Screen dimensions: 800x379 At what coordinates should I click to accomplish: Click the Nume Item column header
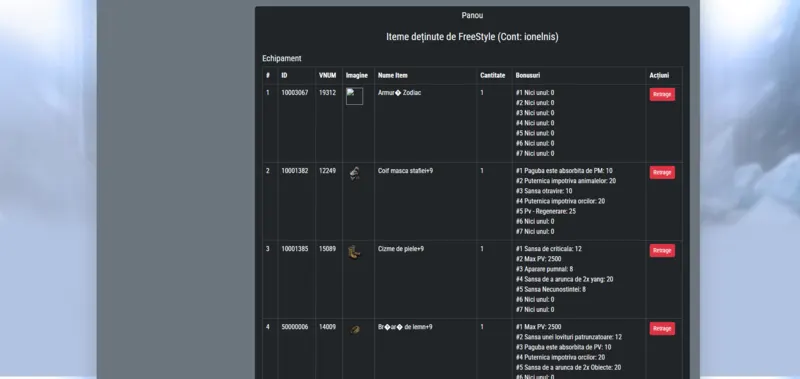coord(392,75)
